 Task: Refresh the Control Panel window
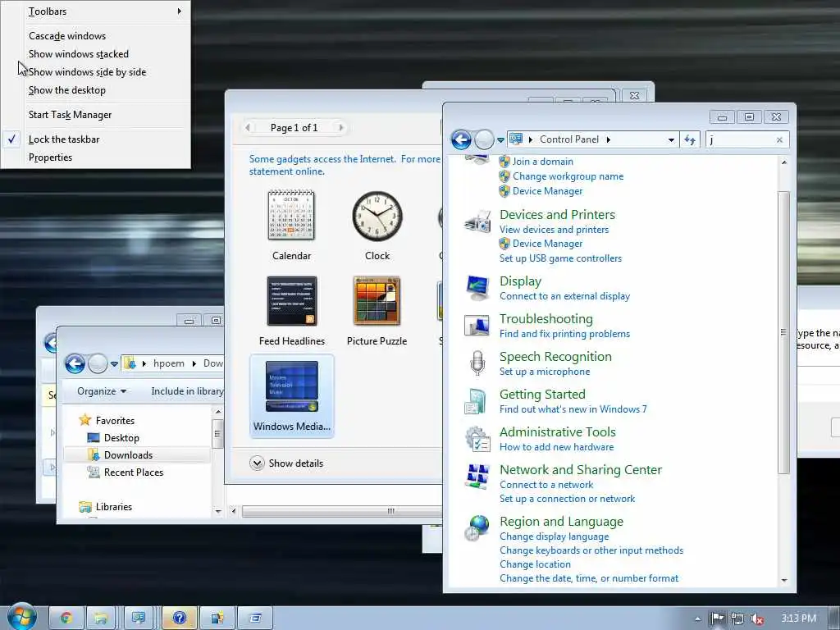(690, 139)
